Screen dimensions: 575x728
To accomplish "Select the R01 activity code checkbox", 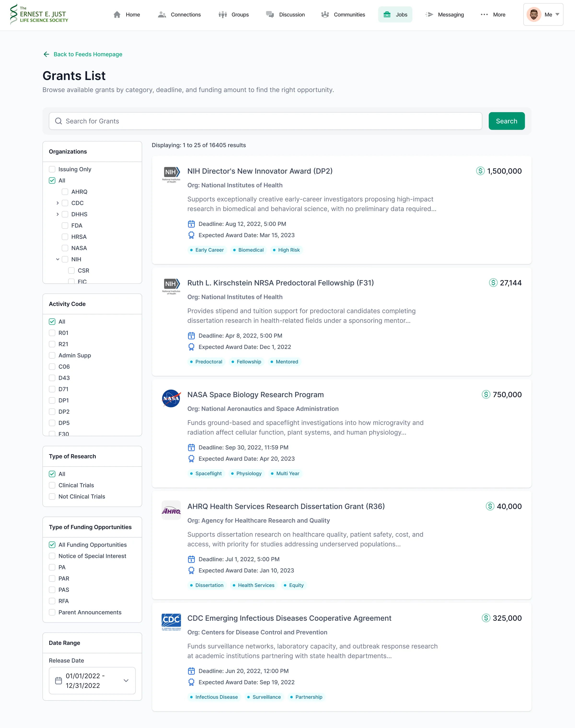I will click(x=52, y=333).
